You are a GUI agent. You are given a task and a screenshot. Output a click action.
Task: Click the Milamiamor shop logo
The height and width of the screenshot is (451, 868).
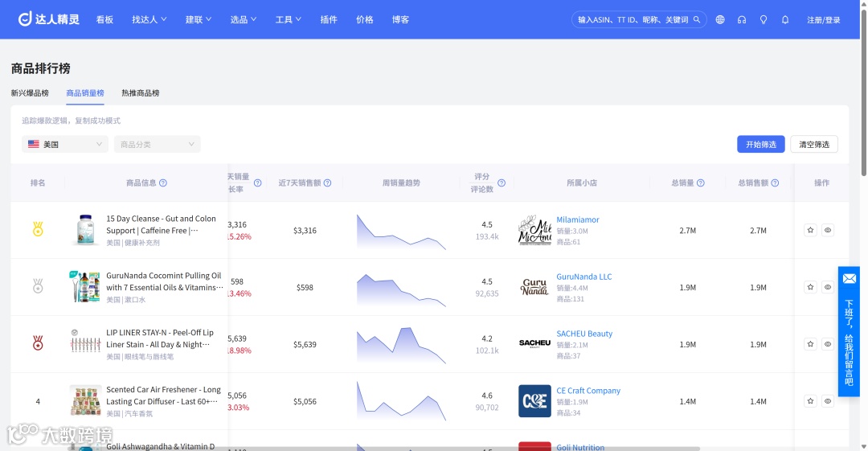(534, 230)
